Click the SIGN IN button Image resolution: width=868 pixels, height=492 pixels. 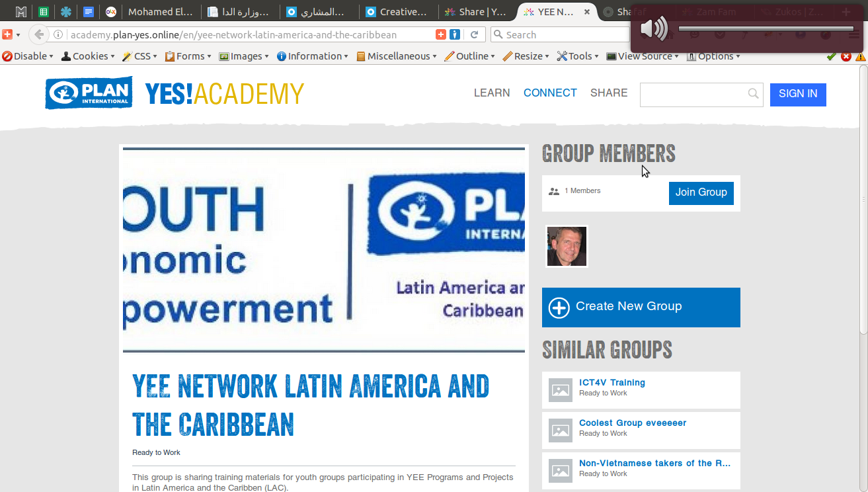798,94
